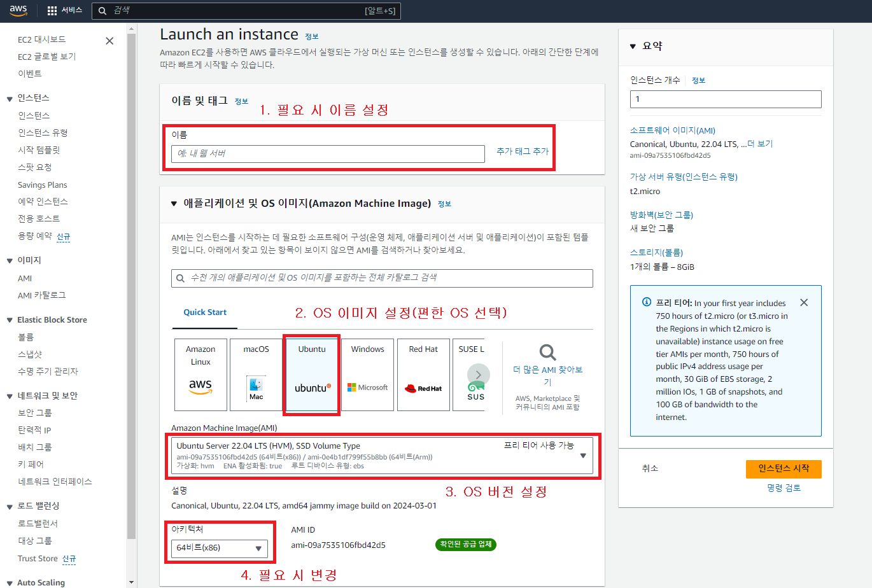The image size is (872, 588).
Task: Click the search icon in the AMI catalog search box
Action: click(181, 278)
